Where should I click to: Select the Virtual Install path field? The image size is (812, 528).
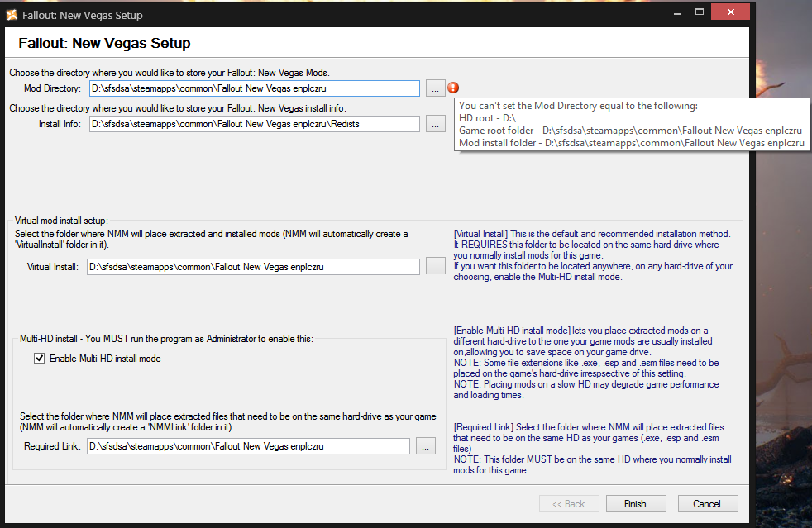click(253, 267)
